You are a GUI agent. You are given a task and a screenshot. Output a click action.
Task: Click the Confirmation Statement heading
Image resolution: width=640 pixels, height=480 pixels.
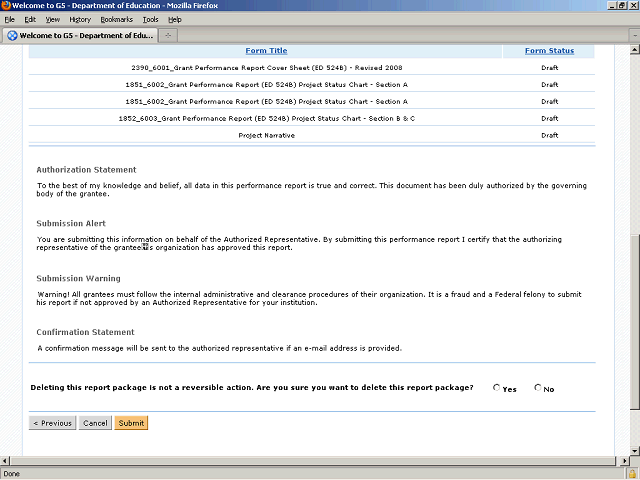point(85,332)
